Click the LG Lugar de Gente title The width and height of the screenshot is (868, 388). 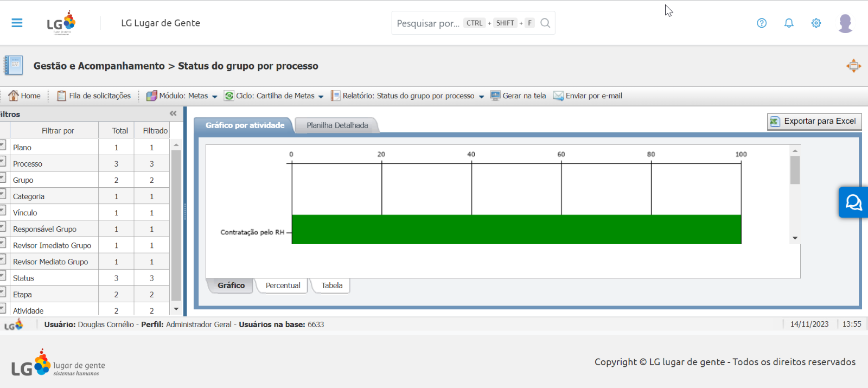(x=161, y=23)
